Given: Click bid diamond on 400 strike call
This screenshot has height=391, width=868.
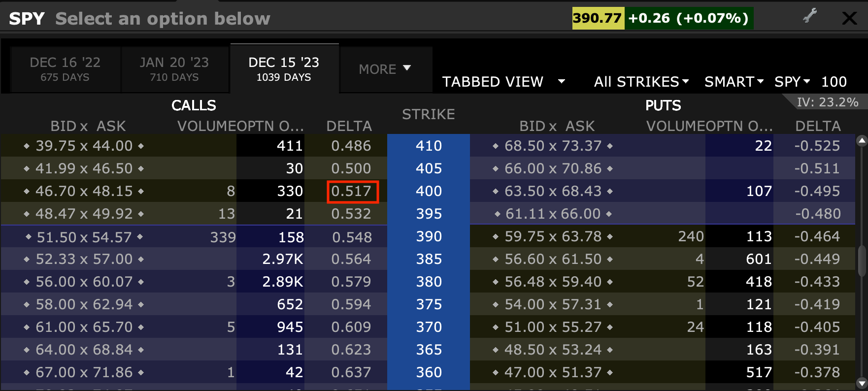Looking at the screenshot, I should point(27,192).
